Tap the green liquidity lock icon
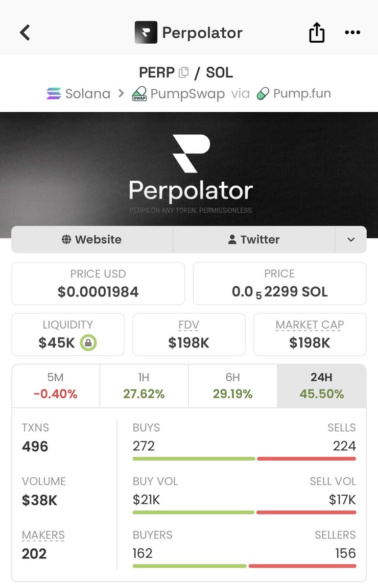 coord(89,343)
